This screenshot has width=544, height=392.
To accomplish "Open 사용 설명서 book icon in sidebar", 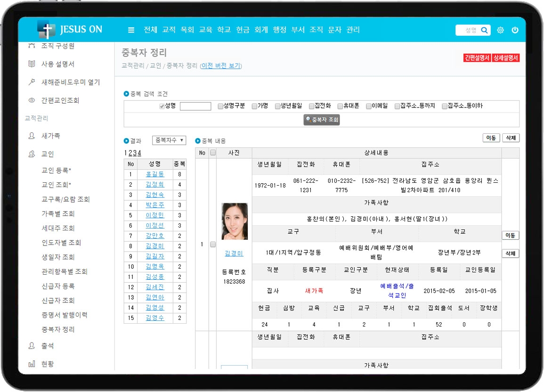I will pyautogui.click(x=32, y=64).
